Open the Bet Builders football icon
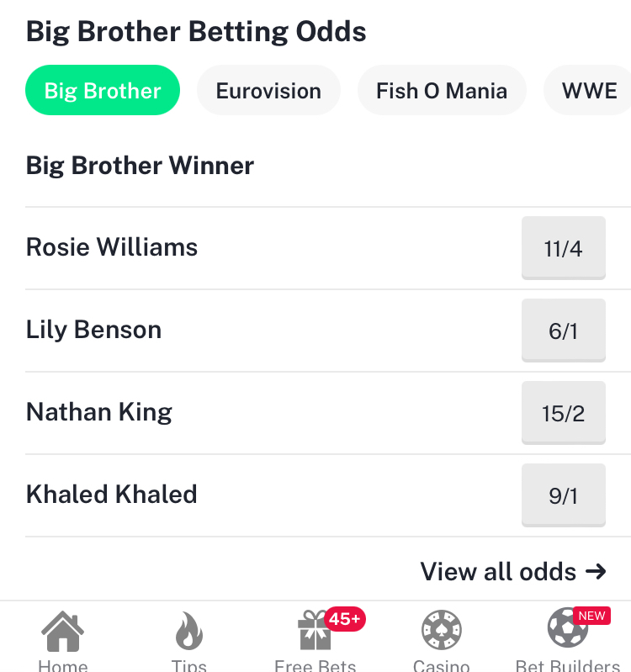The image size is (631, 672). (x=568, y=628)
